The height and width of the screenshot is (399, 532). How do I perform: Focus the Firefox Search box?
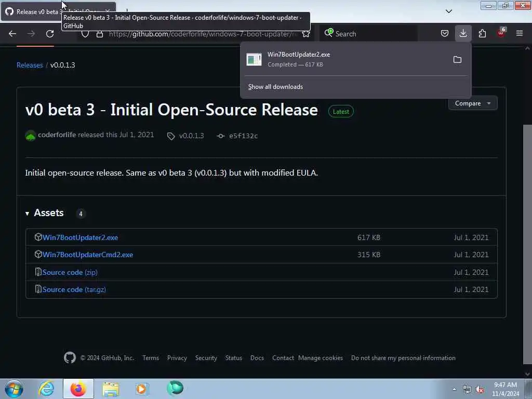pyautogui.click(x=368, y=34)
